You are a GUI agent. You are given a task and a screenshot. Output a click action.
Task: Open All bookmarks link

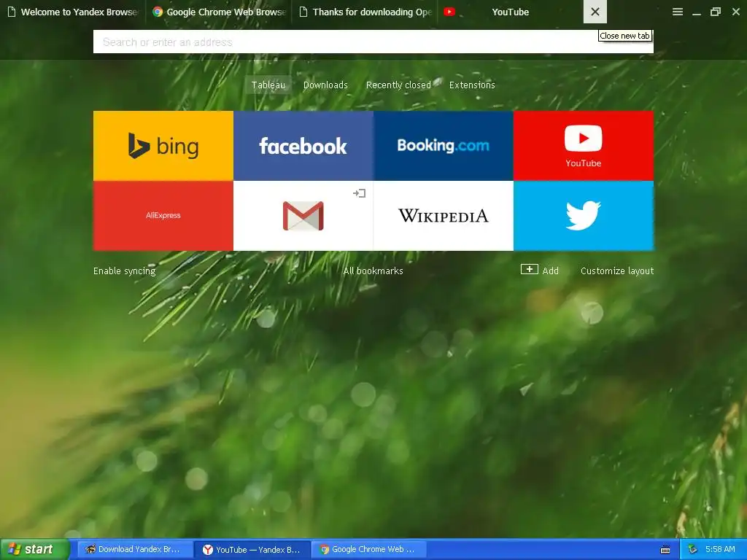pos(373,271)
